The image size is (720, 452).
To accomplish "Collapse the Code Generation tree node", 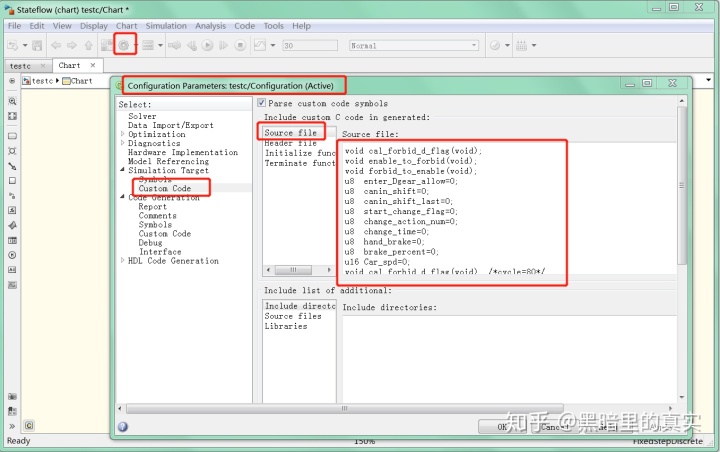I will 123,197.
